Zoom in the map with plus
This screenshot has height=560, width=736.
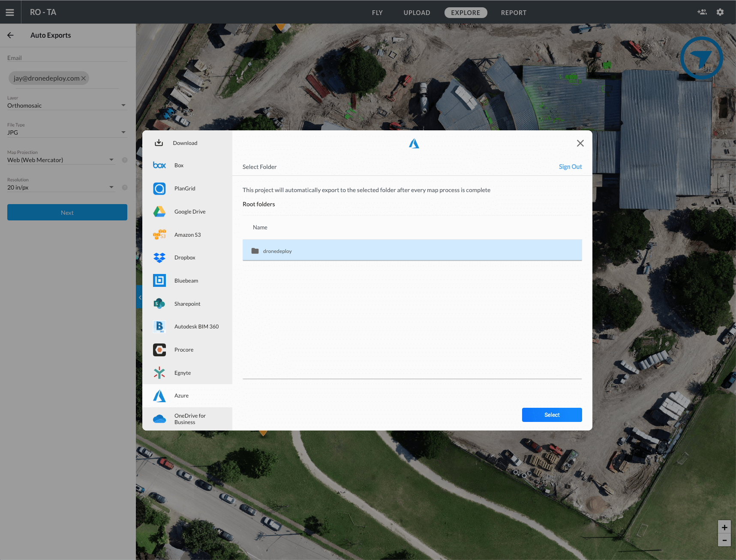tap(724, 527)
